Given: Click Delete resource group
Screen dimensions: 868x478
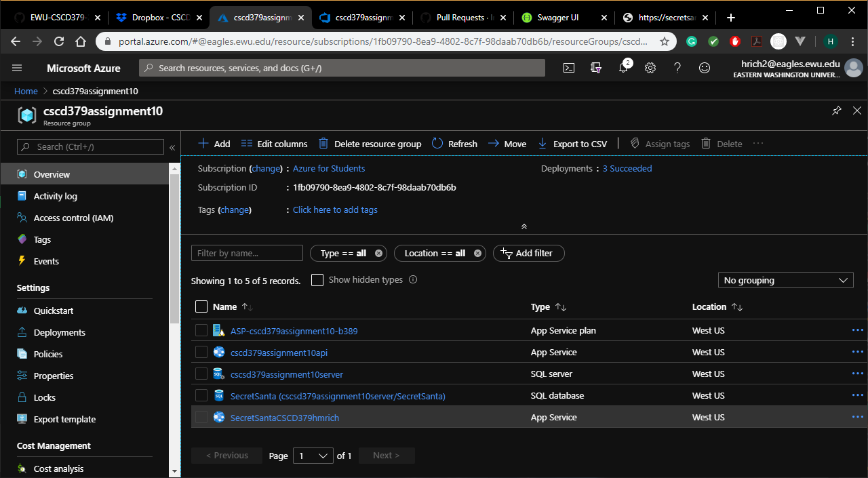Looking at the screenshot, I should 370,144.
